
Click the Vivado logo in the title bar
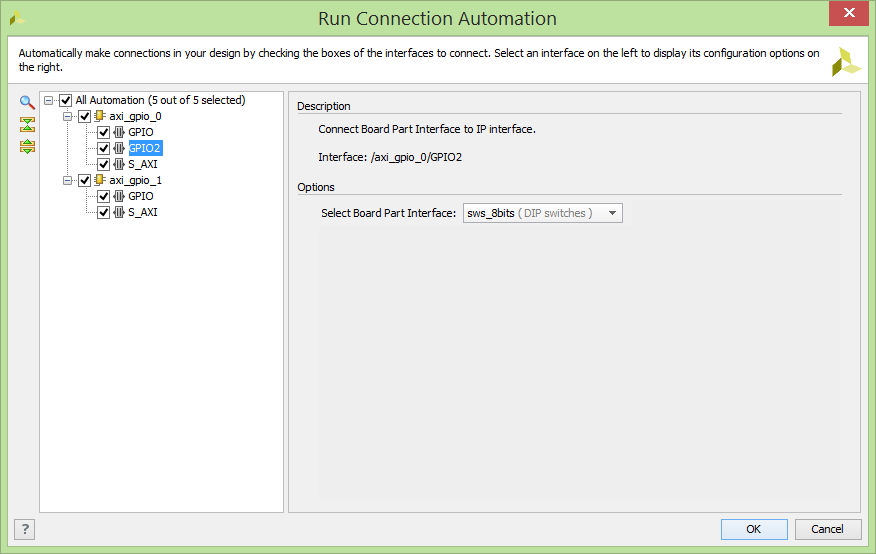(x=17, y=18)
